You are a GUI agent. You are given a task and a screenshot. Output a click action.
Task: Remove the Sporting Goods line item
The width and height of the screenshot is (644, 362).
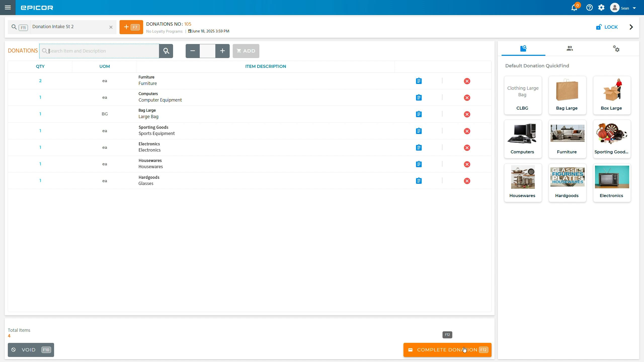coord(467,131)
